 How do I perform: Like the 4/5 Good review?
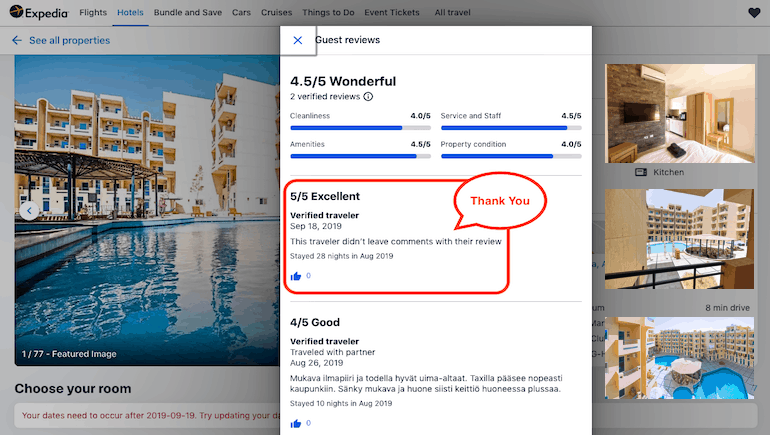(296, 423)
